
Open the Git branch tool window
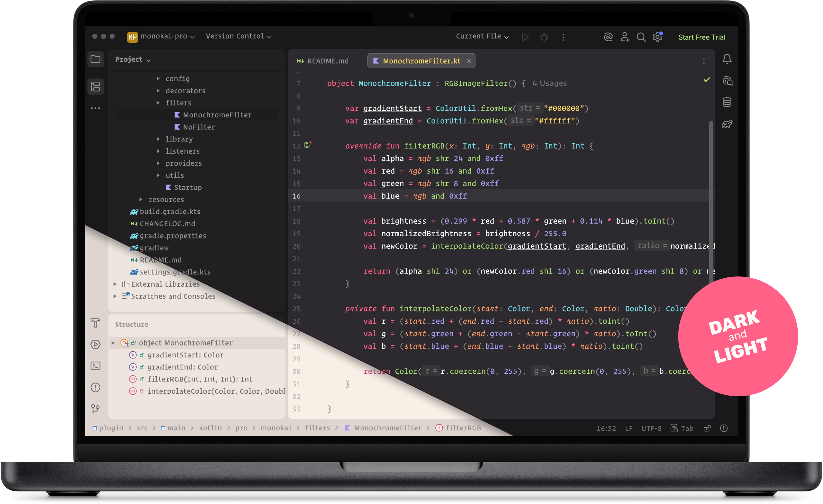click(95, 409)
